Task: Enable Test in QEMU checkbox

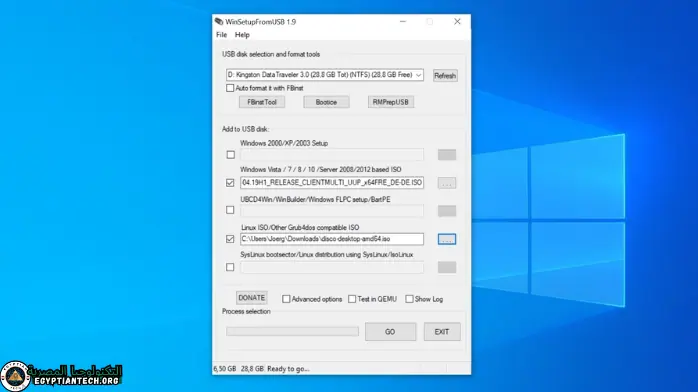Action: point(352,299)
